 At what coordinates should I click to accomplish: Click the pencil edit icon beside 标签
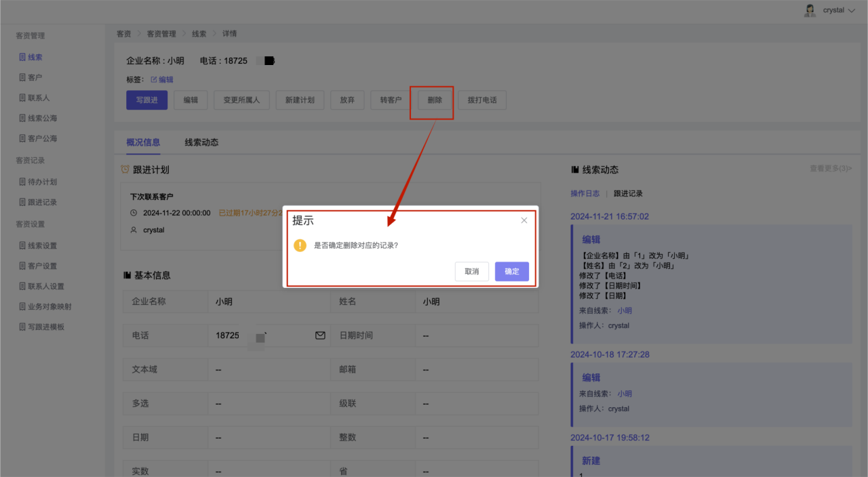point(153,80)
